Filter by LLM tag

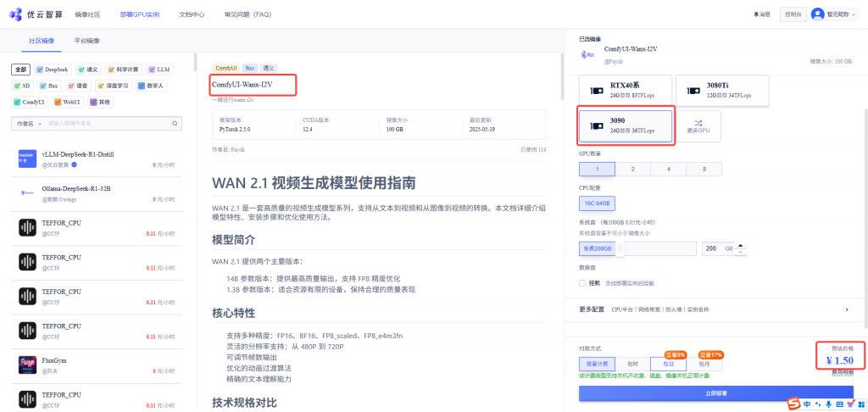point(159,70)
